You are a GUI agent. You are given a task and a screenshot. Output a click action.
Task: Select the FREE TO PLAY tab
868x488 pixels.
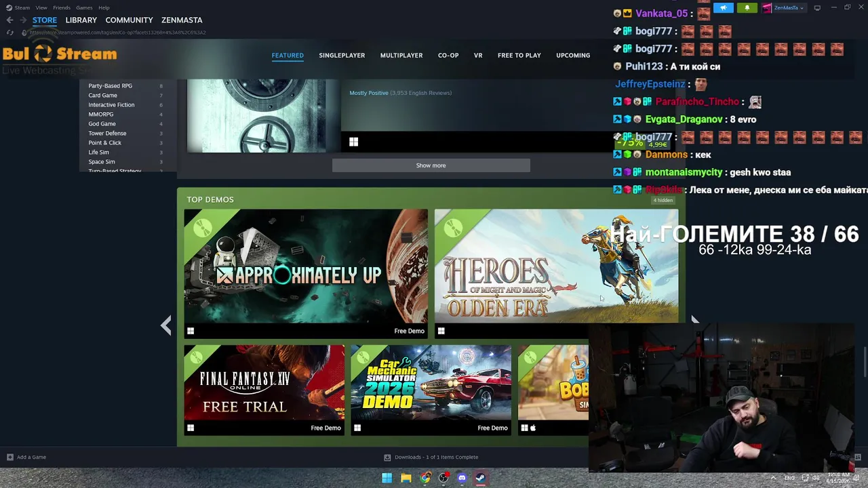click(x=519, y=56)
